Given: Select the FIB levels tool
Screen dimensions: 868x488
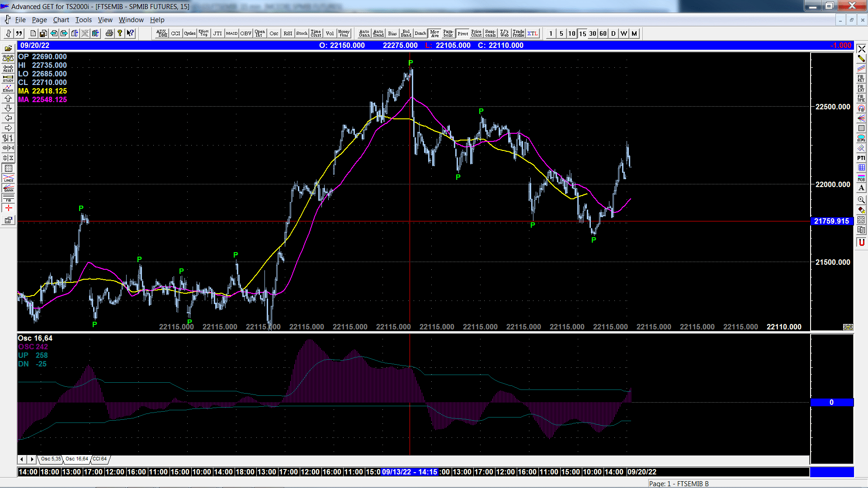Looking at the screenshot, I should pos(8,198).
